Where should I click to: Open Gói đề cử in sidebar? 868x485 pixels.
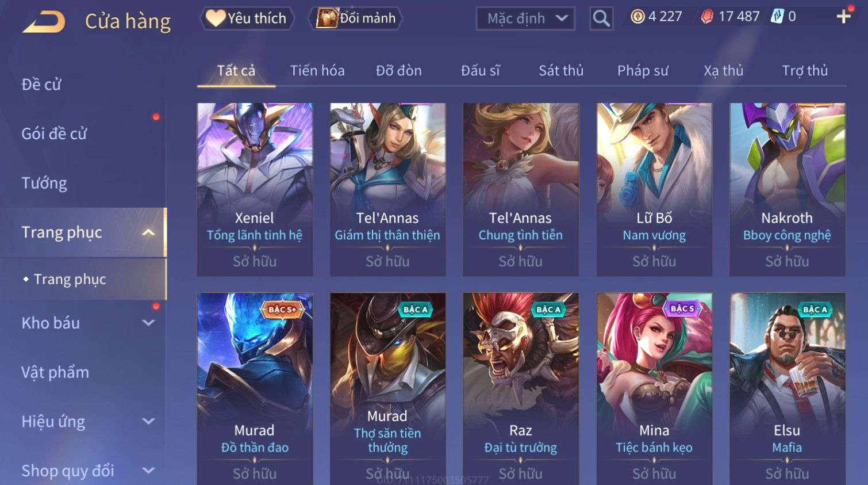[54, 134]
